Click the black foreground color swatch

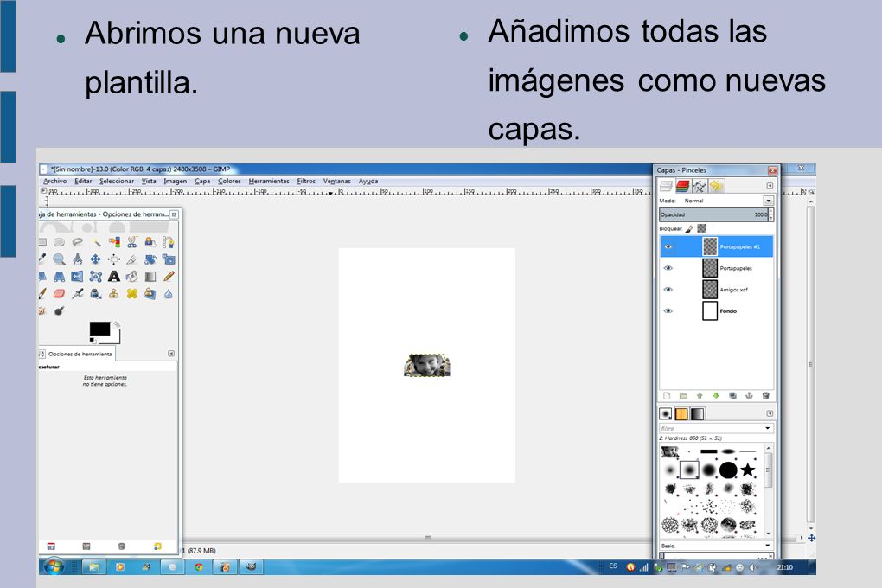[99, 329]
